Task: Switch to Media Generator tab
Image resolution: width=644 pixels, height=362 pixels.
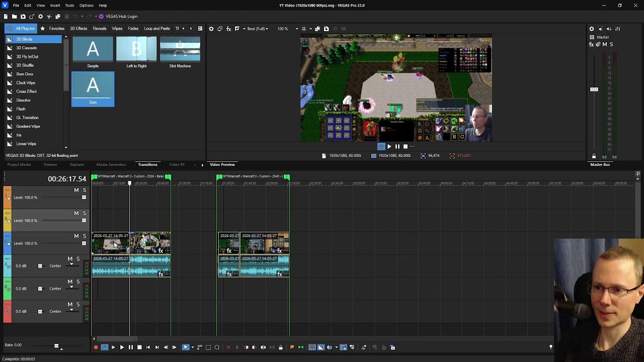Action: 111,164
